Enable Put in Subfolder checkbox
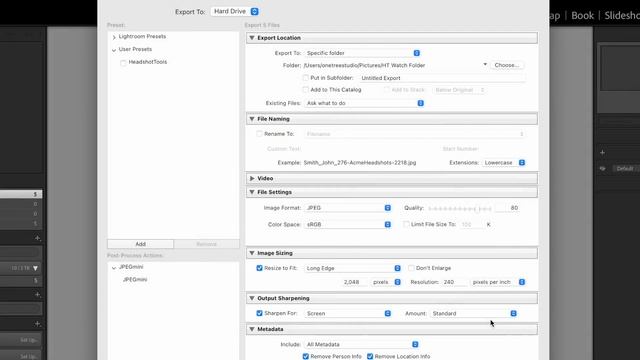Image resolution: width=640 pixels, height=360 pixels. pyautogui.click(x=305, y=78)
